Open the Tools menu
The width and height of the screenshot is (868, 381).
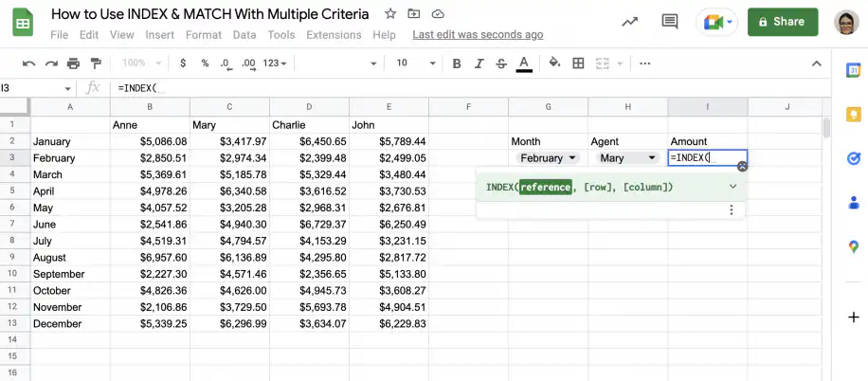click(281, 35)
